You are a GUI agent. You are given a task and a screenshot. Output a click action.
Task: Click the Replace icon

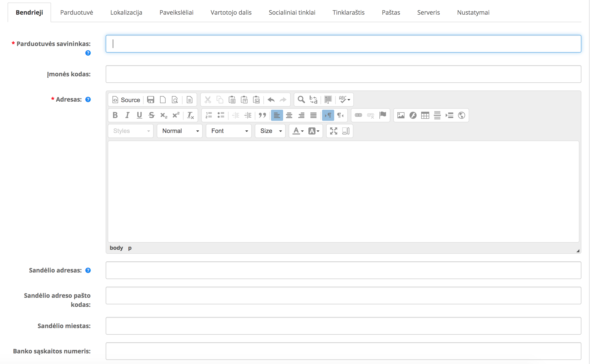point(313,100)
